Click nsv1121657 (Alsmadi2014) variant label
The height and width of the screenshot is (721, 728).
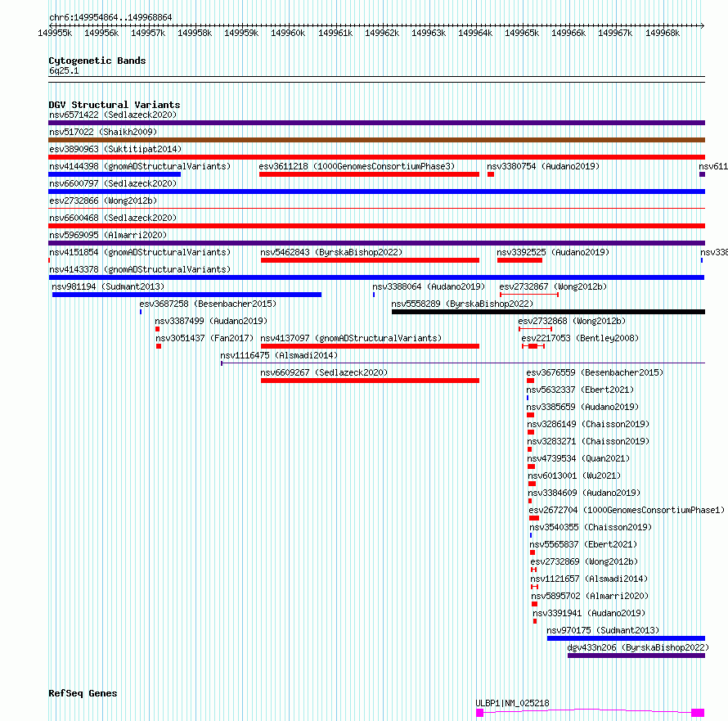coord(589,579)
